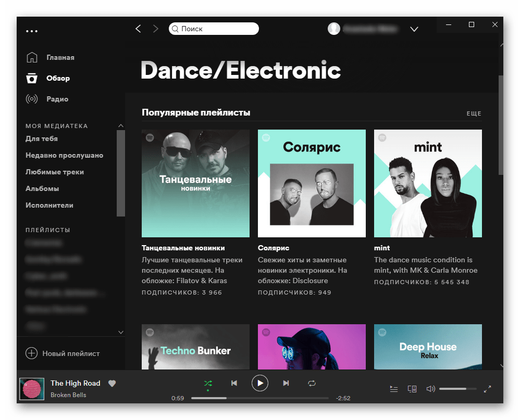Click the ЕЩЕ link for popular playlists
The image size is (520, 420).
(474, 113)
